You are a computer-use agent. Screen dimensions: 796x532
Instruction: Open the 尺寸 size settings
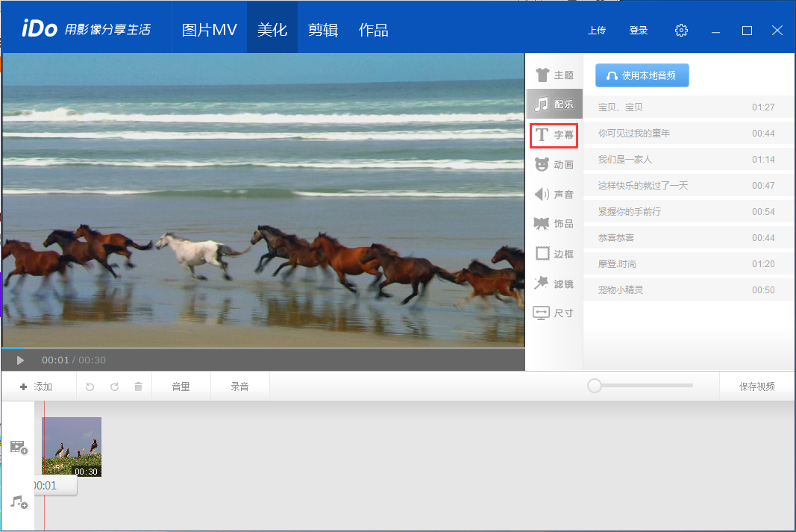(x=554, y=313)
